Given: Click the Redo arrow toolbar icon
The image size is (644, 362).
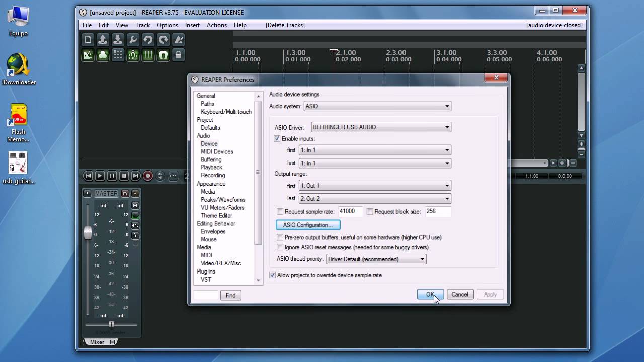Looking at the screenshot, I should [163, 40].
